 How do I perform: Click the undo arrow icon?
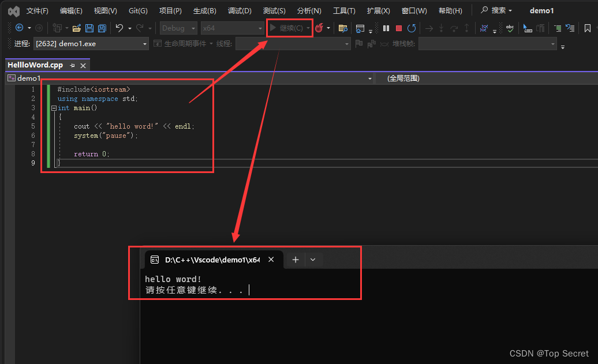[119, 28]
